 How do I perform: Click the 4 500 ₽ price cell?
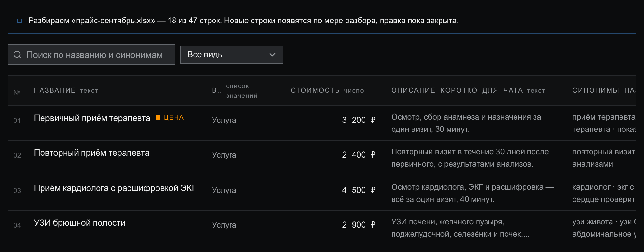[x=359, y=190]
